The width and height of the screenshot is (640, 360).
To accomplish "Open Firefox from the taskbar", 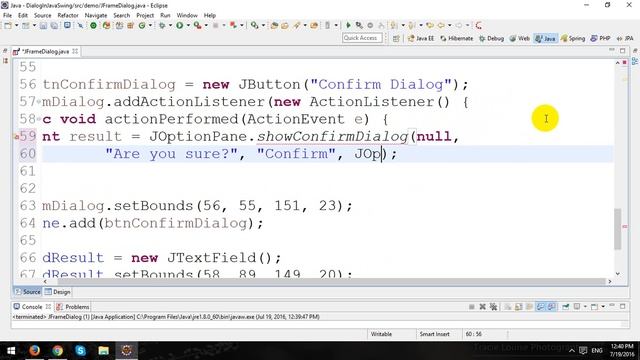I will (x=34, y=350).
